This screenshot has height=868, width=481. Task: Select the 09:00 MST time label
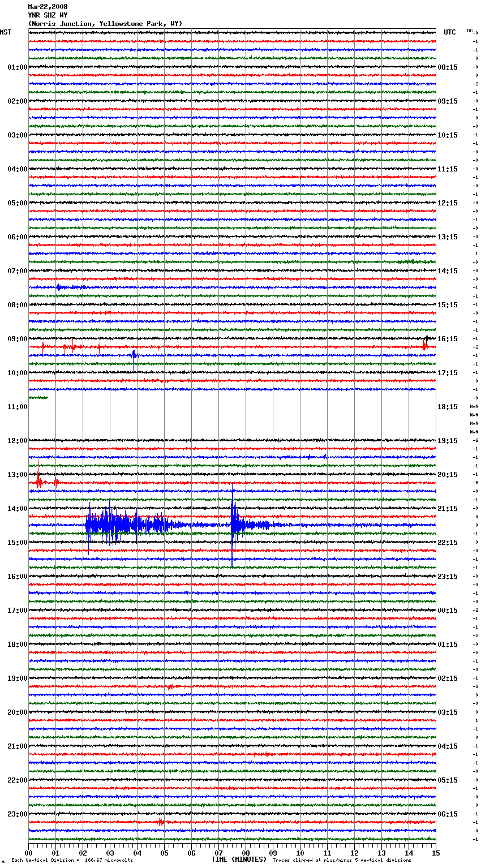click(x=18, y=339)
